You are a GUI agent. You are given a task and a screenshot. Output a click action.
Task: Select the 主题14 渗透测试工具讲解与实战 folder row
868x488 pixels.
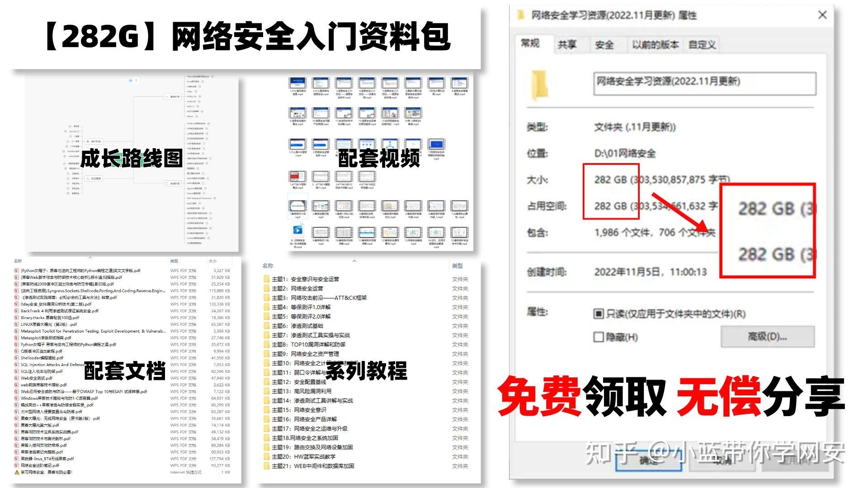pos(312,401)
